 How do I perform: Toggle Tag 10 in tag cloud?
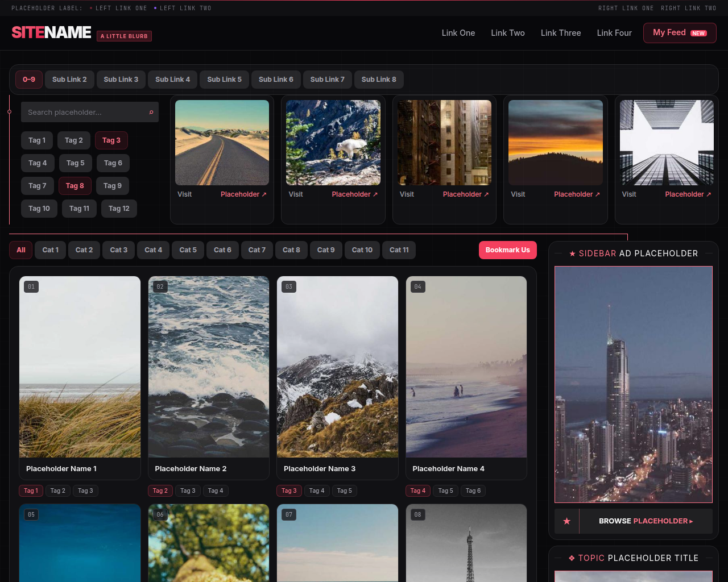point(39,209)
